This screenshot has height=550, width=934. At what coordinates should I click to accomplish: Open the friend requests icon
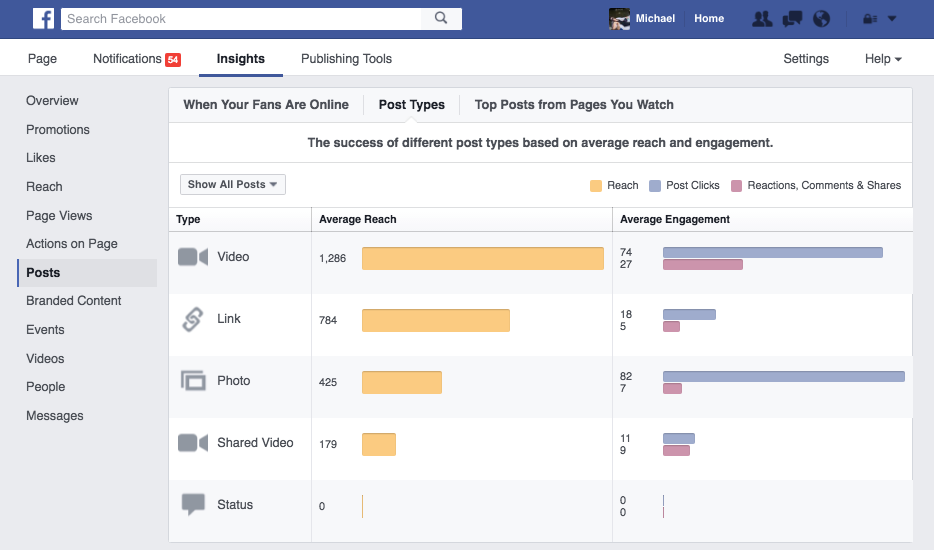tap(762, 19)
